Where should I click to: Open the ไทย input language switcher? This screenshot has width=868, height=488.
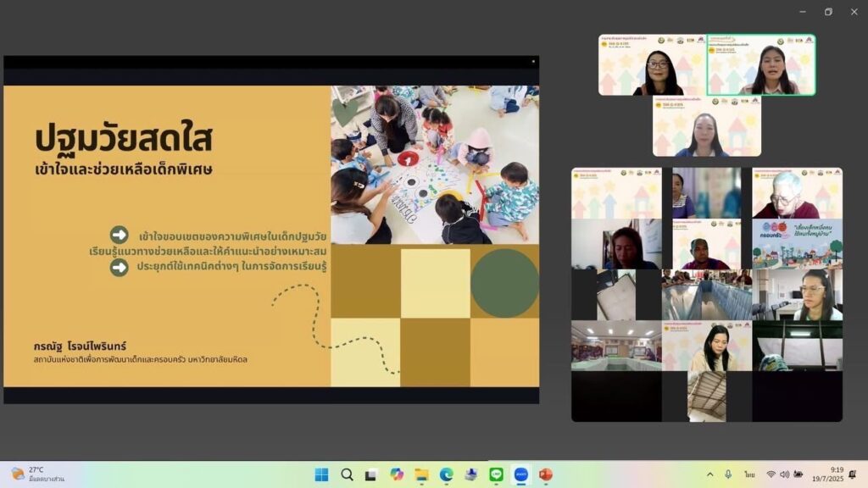[749, 474]
